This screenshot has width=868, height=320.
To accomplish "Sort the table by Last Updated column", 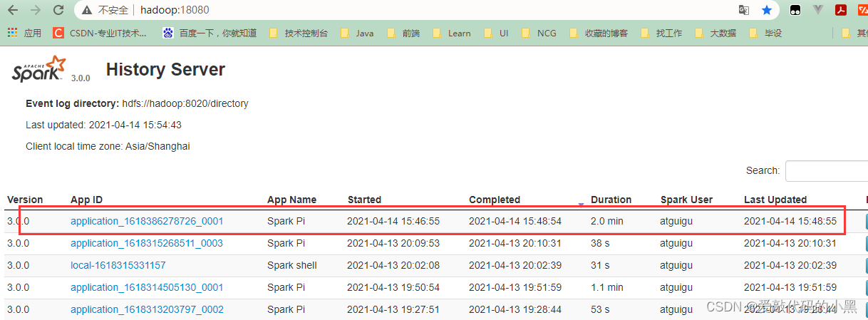I will [x=775, y=200].
